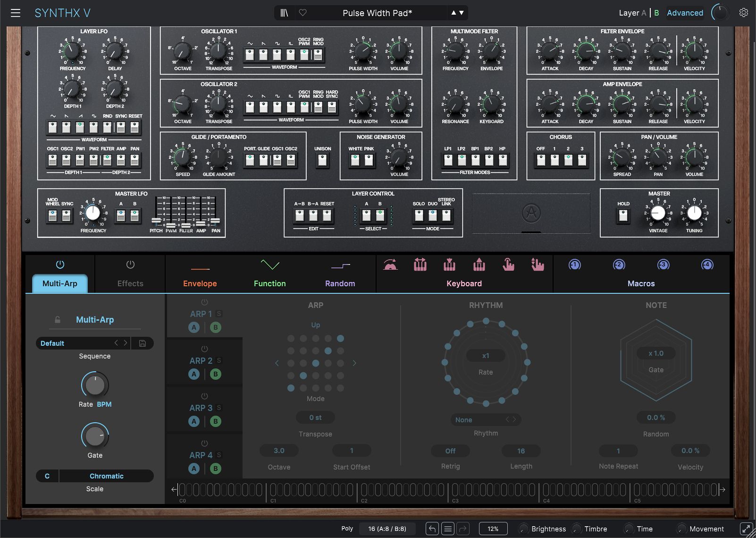Open Keyboard velocity curve icon

pos(390,265)
